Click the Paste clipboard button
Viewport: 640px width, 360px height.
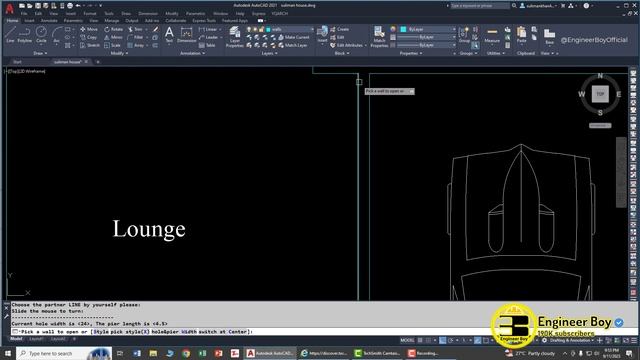[x=521, y=35]
